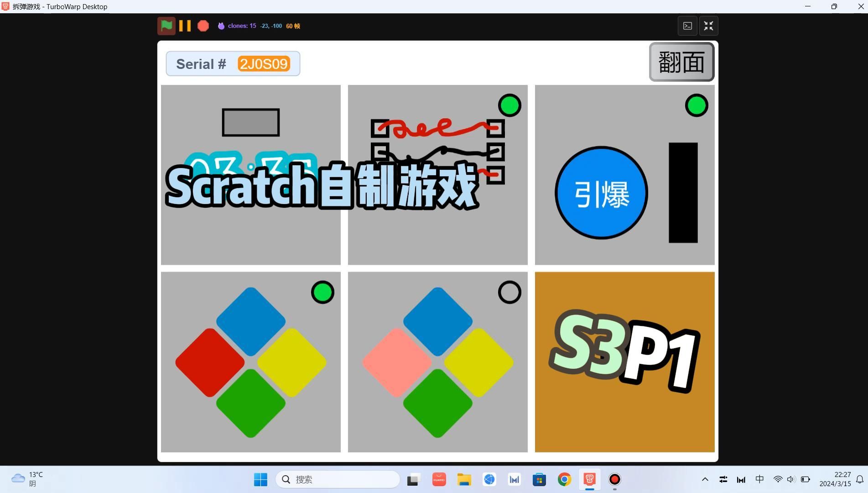
Task: Click the taskbar 搜索 search box
Action: point(338,479)
